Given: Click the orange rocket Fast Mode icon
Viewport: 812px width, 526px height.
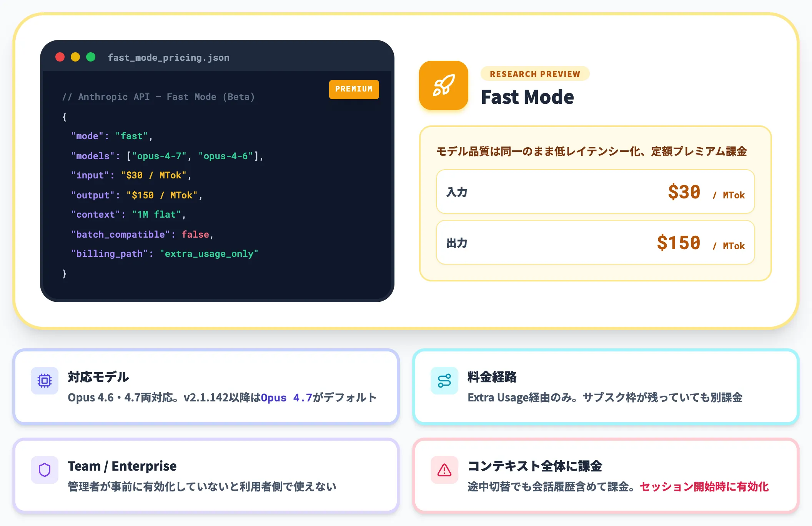Looking at the screenshot, I should (443, 85).
